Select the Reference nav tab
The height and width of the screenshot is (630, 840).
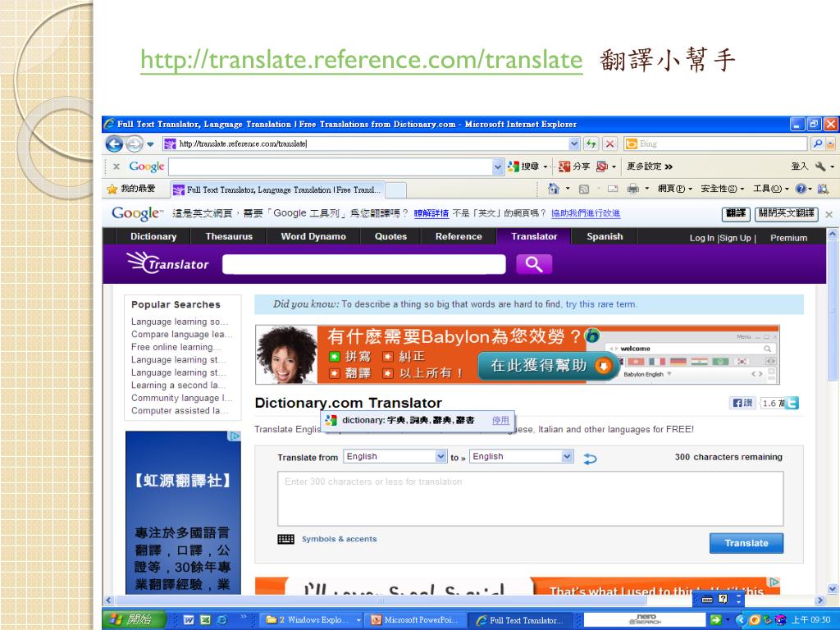point(459,236)
